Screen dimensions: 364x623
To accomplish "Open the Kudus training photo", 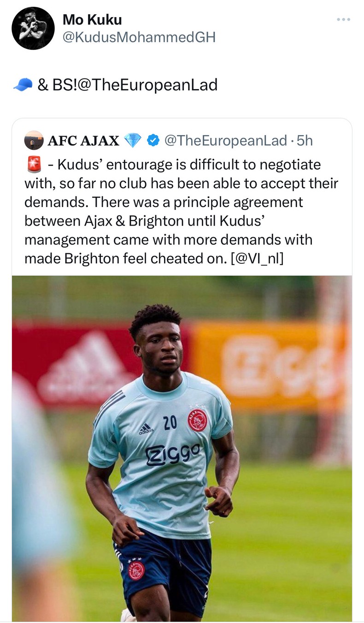I will (x=182, y=449).
